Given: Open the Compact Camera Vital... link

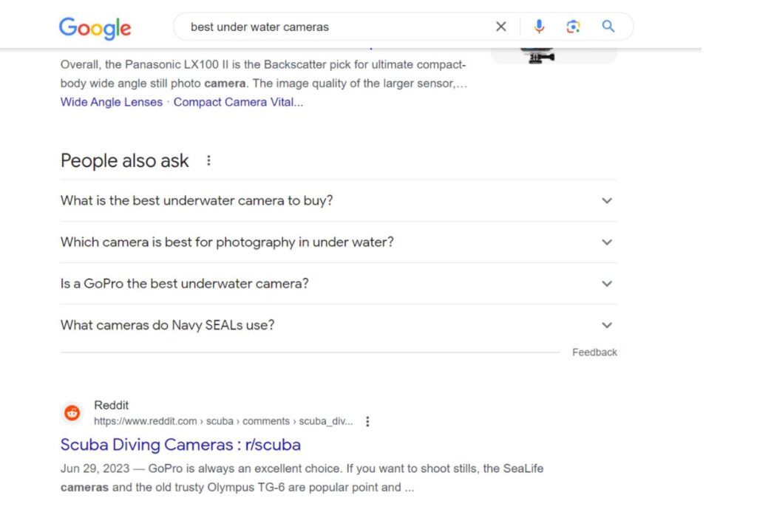Looking at the screenshot, I should (239, 102).
